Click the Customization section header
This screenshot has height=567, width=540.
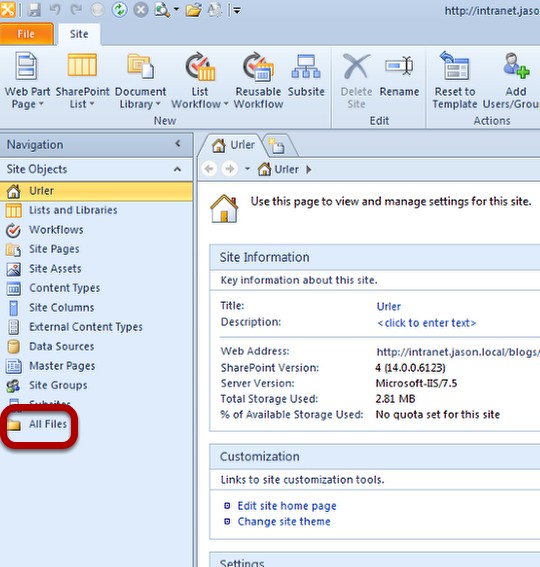375,456
